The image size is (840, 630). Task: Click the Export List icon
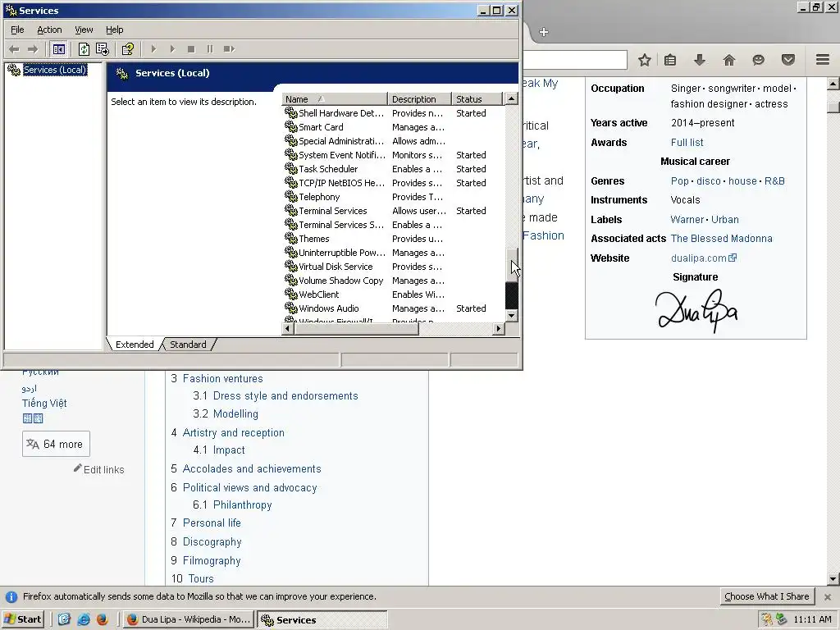pyautogui.click(x=103, y=49)
